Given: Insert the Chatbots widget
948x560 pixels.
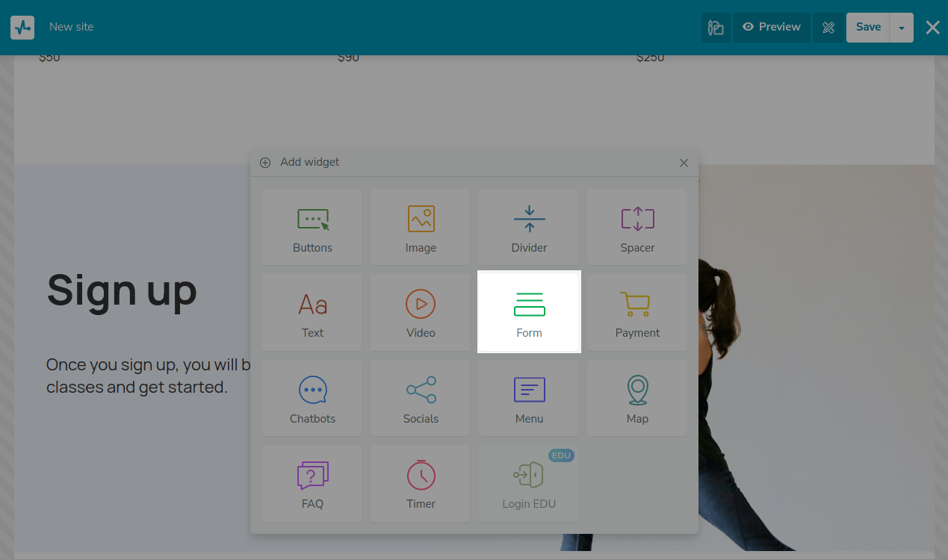Looking at the screenshot, I should pos(312,398).
